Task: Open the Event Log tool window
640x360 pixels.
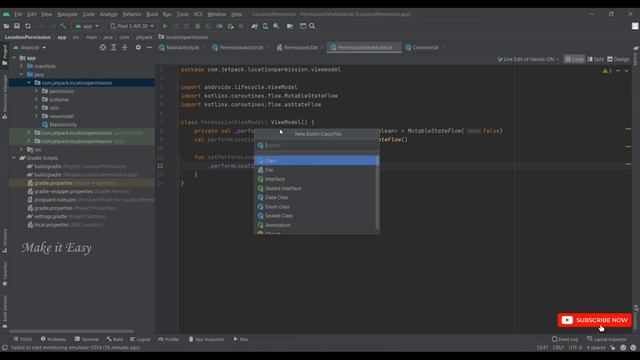Action: point(565,339)
